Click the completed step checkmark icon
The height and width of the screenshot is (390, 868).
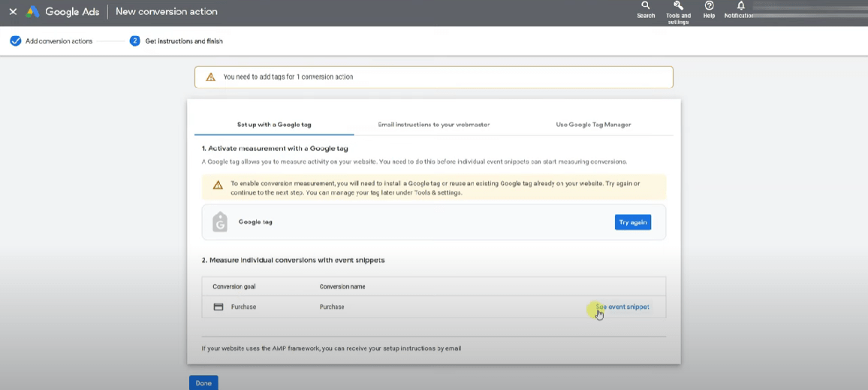pos(15,41)
